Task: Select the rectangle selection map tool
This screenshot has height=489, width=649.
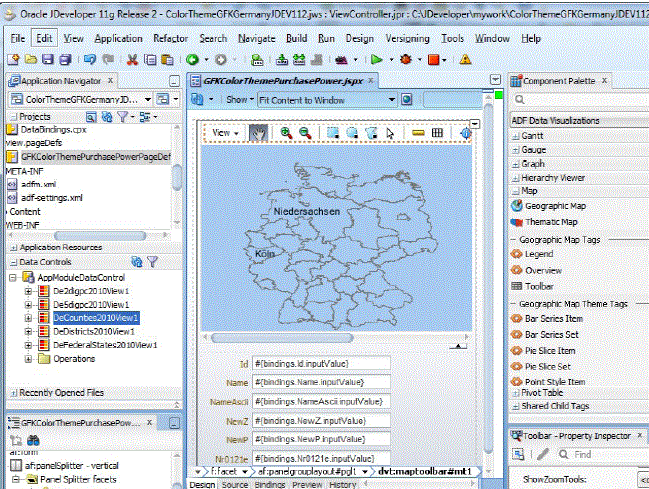Action: [333, 133]
